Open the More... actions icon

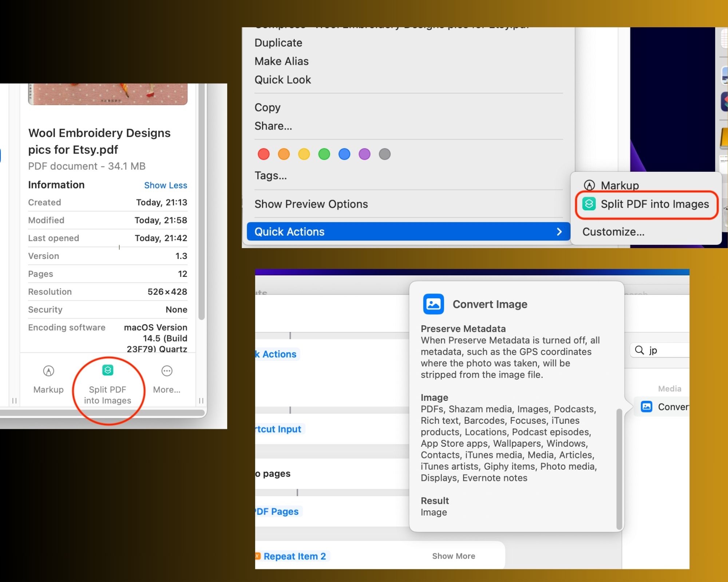pos(167,371)
